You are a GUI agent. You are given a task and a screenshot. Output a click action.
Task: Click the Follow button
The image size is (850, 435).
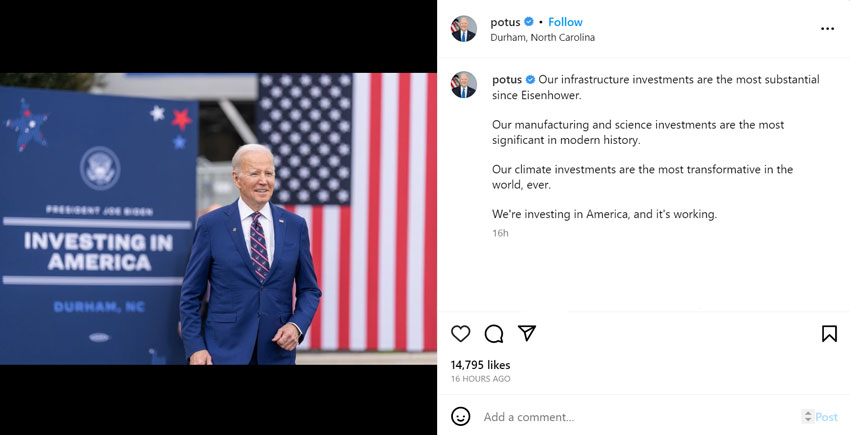(565, 22)
